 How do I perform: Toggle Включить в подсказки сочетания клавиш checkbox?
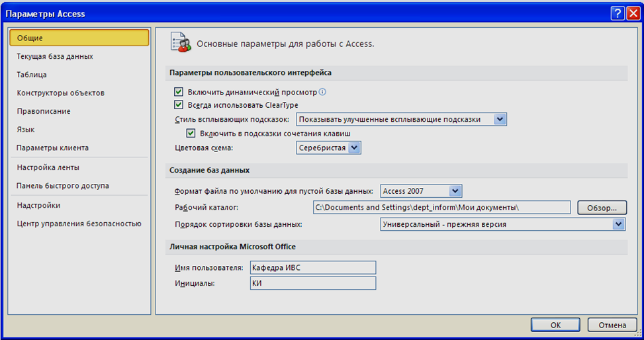(x=191, y=133)
